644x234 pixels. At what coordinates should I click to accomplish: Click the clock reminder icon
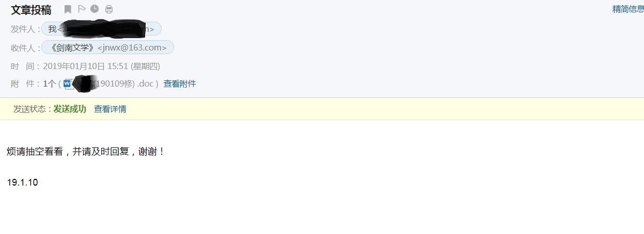(95, 9)
